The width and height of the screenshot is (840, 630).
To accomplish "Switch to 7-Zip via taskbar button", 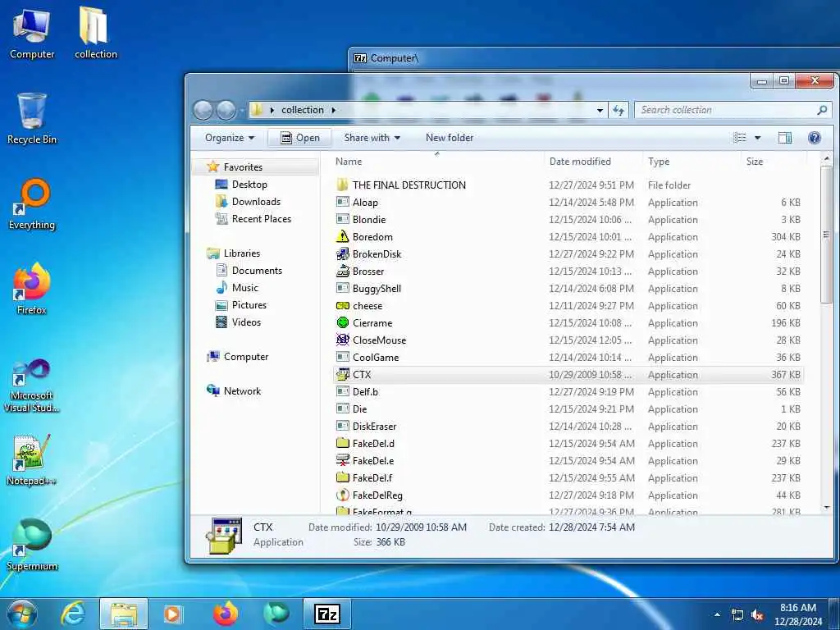I will [326, 614].
